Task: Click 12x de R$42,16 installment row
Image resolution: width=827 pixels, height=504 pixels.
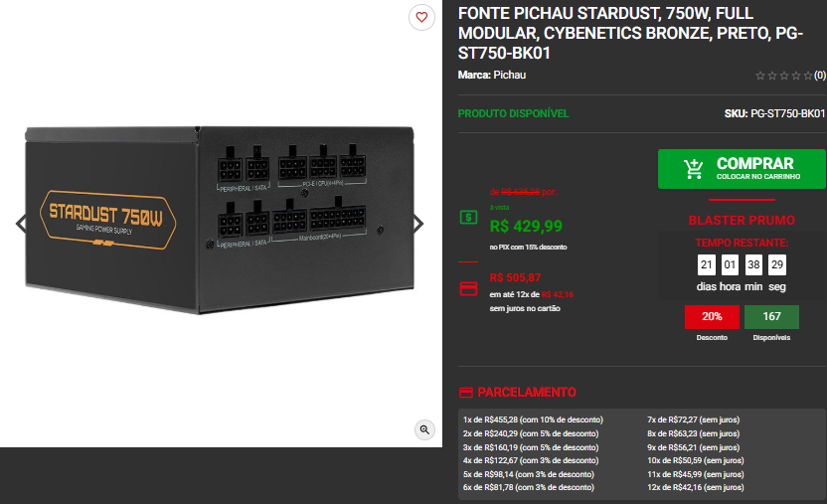Action: pos(696,487)
